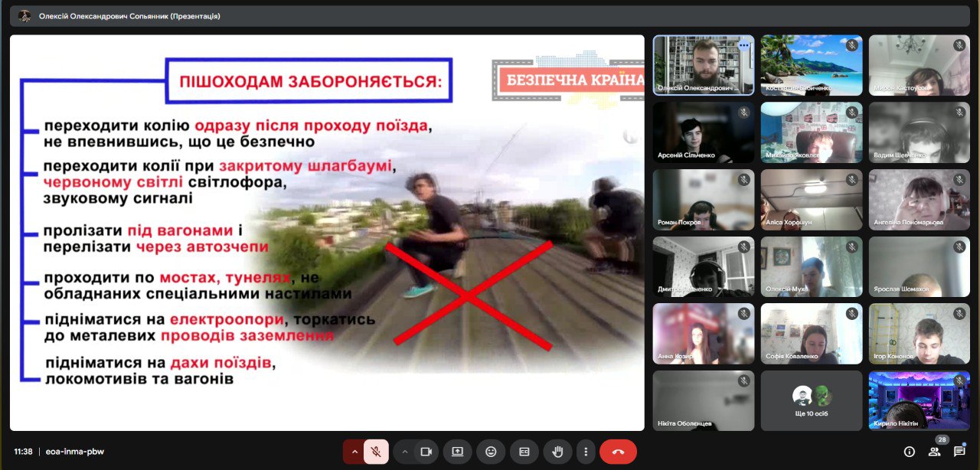The height and width of the screenshot is (470, 980).
Task: Open the 'Ще 10 осіб' tile
Action: pyautogui.click(x=812, y=400)
